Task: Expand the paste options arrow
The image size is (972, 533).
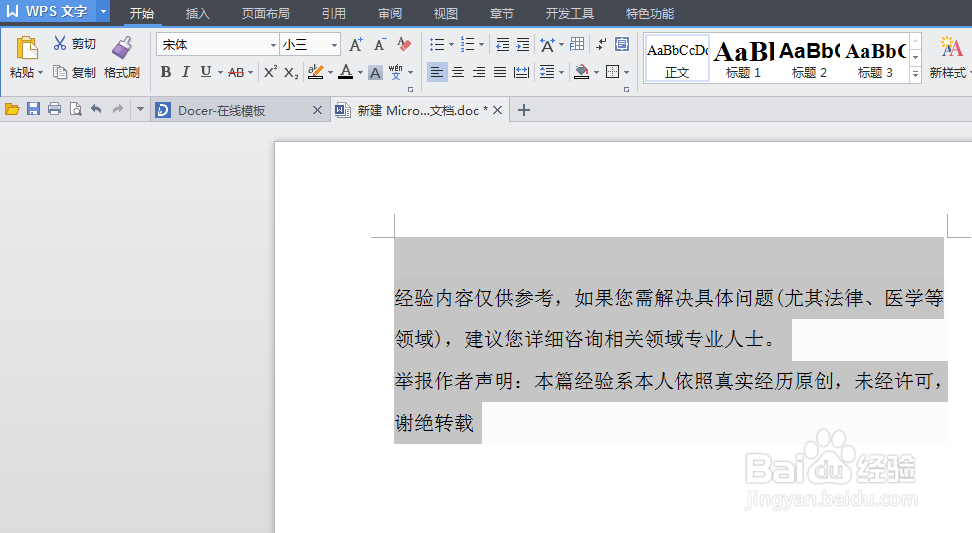Action: pyautogui.click(x=41, y=73)
